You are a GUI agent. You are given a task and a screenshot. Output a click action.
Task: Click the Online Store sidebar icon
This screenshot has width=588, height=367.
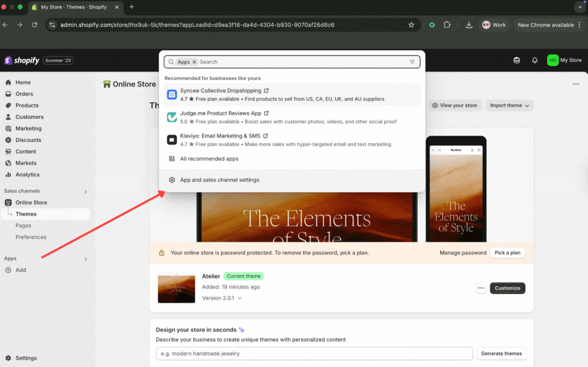(x=8, y=203)
